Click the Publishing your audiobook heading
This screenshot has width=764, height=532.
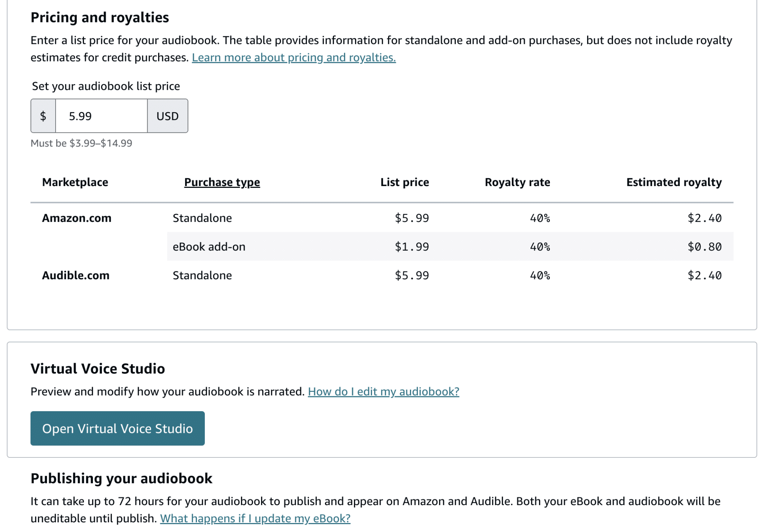[122, 478]
